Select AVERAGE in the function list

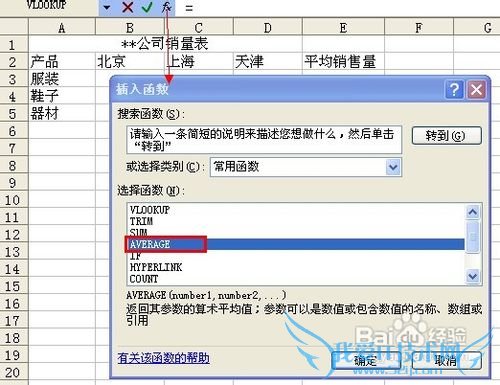pos(295,244)
